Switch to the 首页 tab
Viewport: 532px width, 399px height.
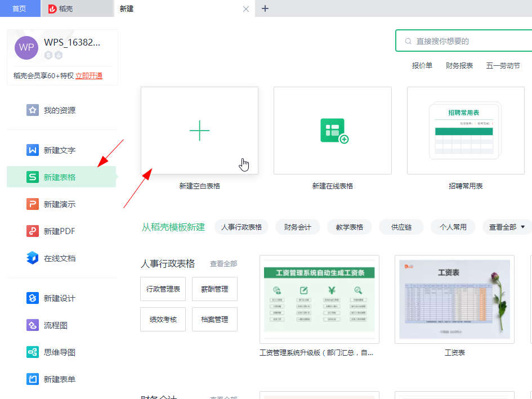tap(20, 8)
